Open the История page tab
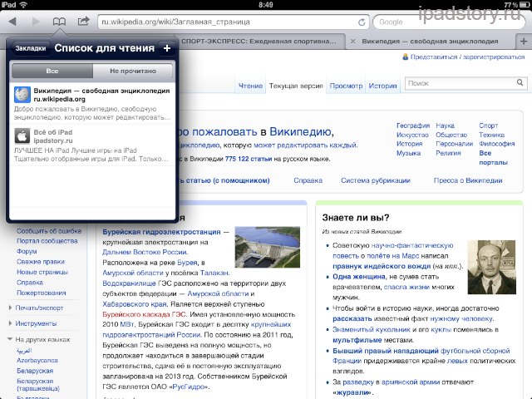The image size is (532, 399). click(382, 86)
